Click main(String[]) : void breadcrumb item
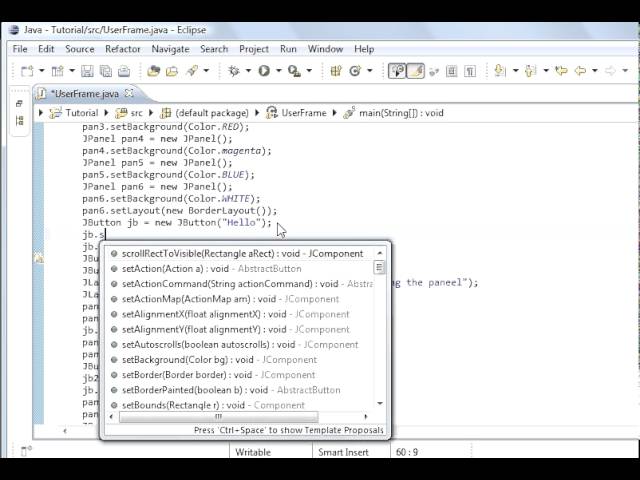The width and height of the screenshot is (640, 480). tap(393, 113)
